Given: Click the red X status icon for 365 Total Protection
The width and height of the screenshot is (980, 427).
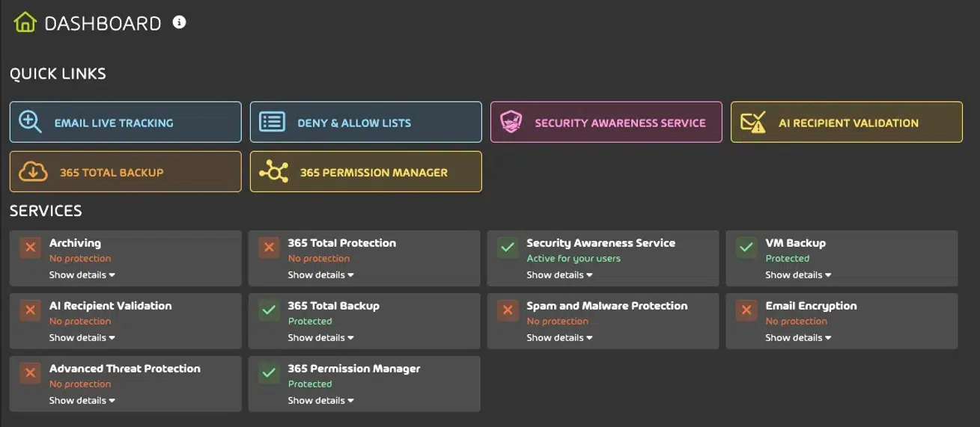Looking at the screenshot, I should tap(269, 248).
